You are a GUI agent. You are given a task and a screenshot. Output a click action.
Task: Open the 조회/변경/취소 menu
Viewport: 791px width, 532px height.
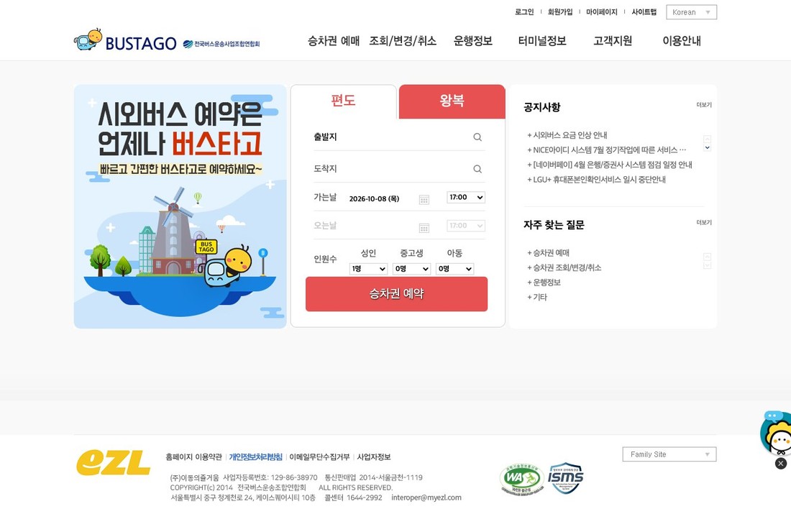pos(403,41)
